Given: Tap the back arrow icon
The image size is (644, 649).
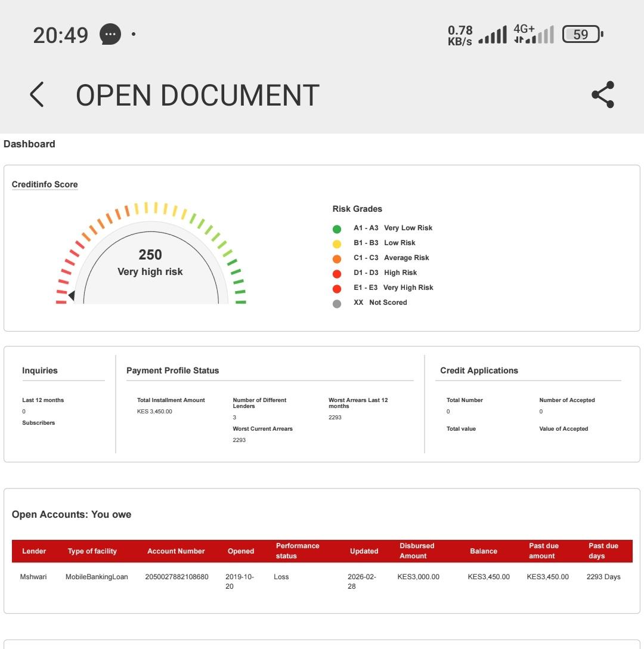Looking at the screenshot, I should [37, 94].
